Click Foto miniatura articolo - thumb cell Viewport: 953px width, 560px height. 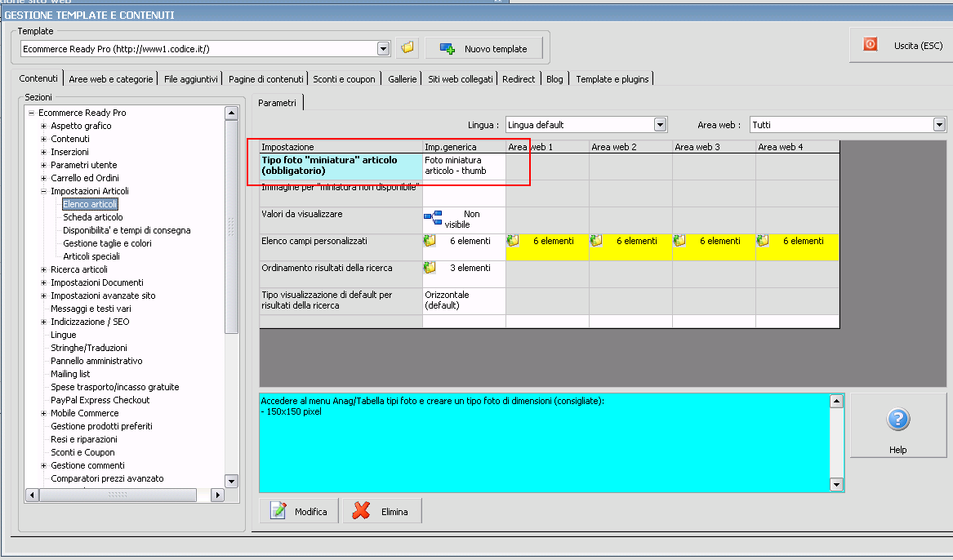pos(465,166)
